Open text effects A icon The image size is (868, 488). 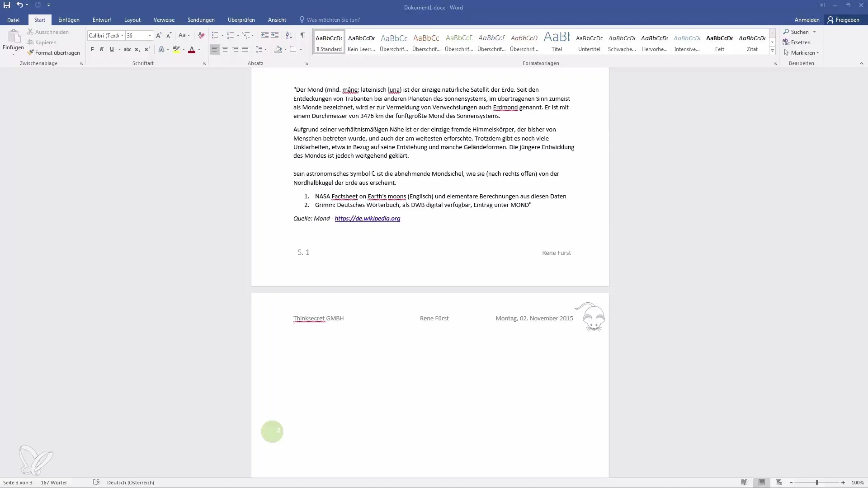tap(161, 49)
